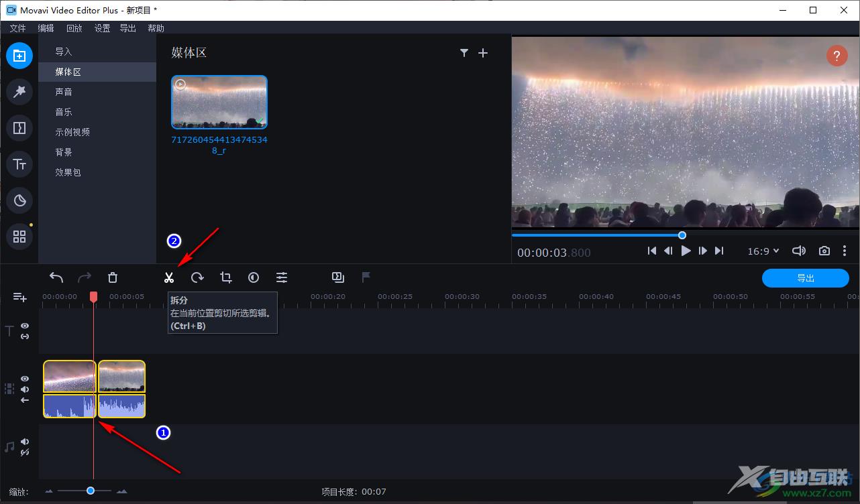Image resolution: width=860 pixels, height=504 pixels.
Task: Select 音乐 in the side list
Action: pyautogui.click(x=97, y=112)
